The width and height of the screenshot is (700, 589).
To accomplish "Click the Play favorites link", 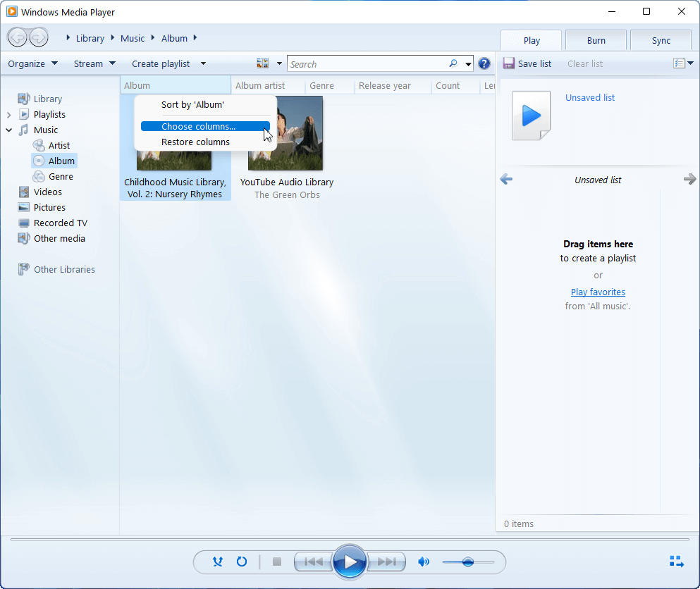I will [x=598, y=292].
